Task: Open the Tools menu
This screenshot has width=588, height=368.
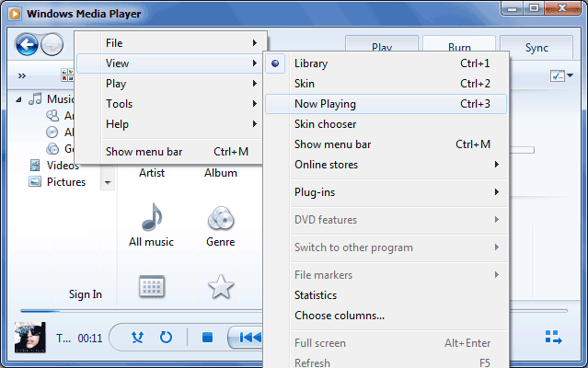Action: [x=169, y=104]
